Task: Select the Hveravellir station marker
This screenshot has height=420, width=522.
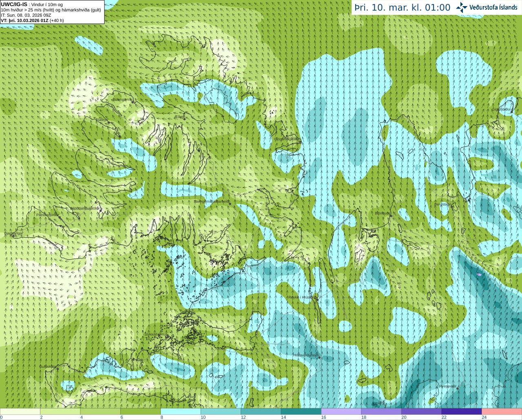Action: [x=457, y=388]
